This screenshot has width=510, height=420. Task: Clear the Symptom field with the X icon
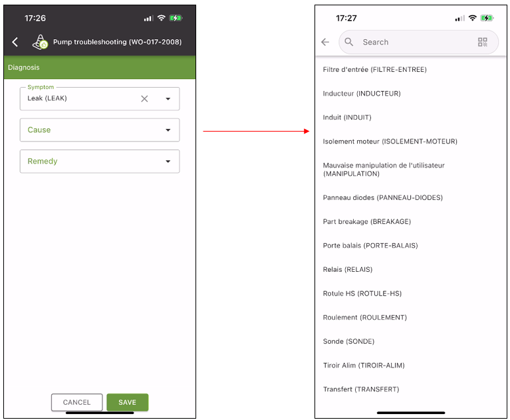(144, 99)
